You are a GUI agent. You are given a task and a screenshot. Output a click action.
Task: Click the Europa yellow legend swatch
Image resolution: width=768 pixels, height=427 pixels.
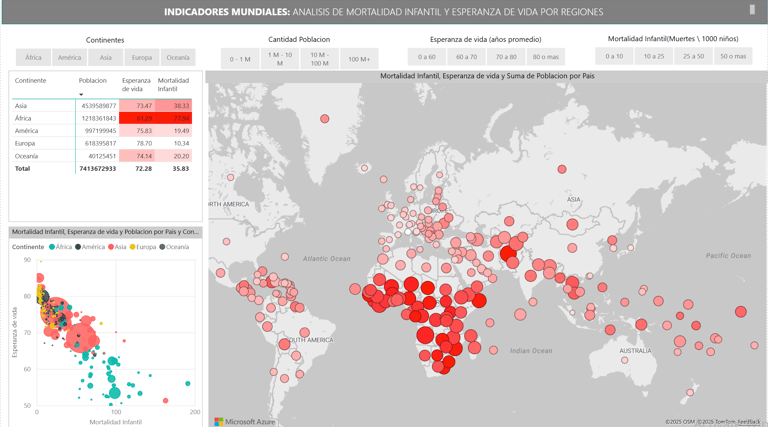click(x=132, y=247)
